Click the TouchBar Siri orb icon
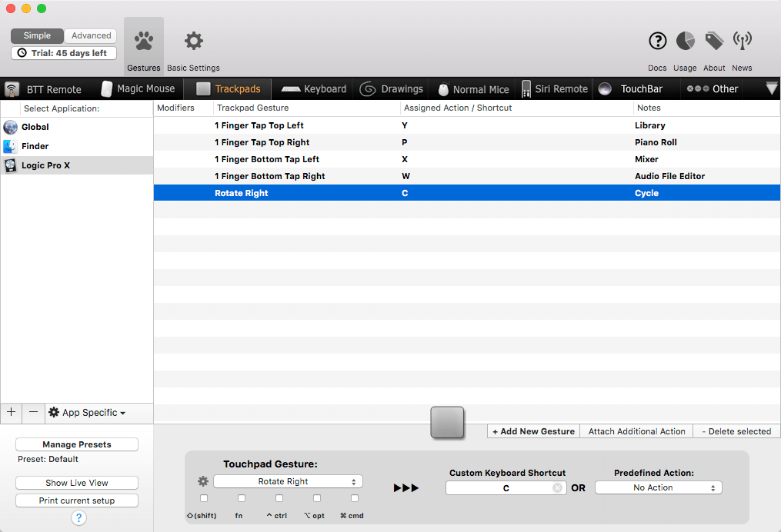This screenshot has width=781, height=532. [x=605, y=89]
